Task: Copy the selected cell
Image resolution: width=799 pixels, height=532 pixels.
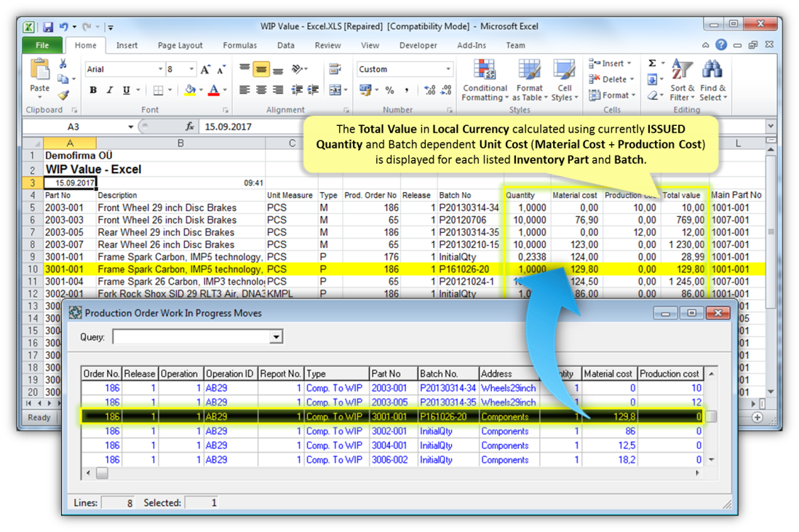Action: [x=63, y=79]
